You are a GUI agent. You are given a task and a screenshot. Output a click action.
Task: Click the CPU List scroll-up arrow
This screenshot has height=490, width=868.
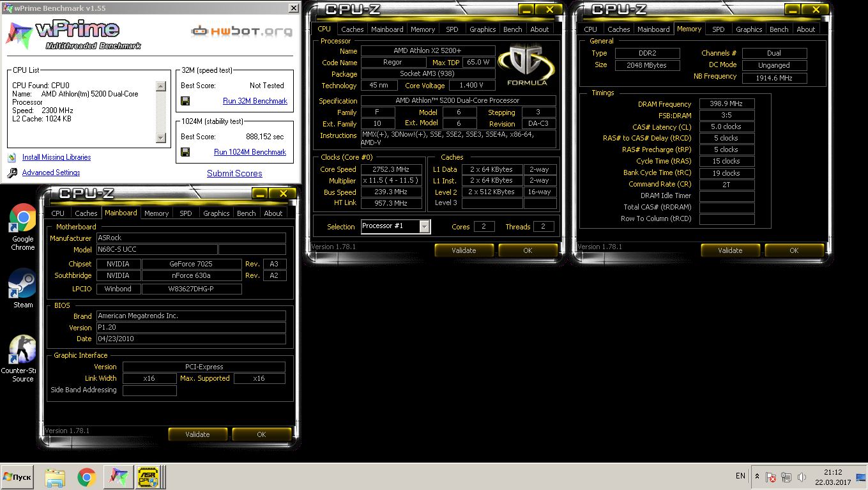(160, 86)
